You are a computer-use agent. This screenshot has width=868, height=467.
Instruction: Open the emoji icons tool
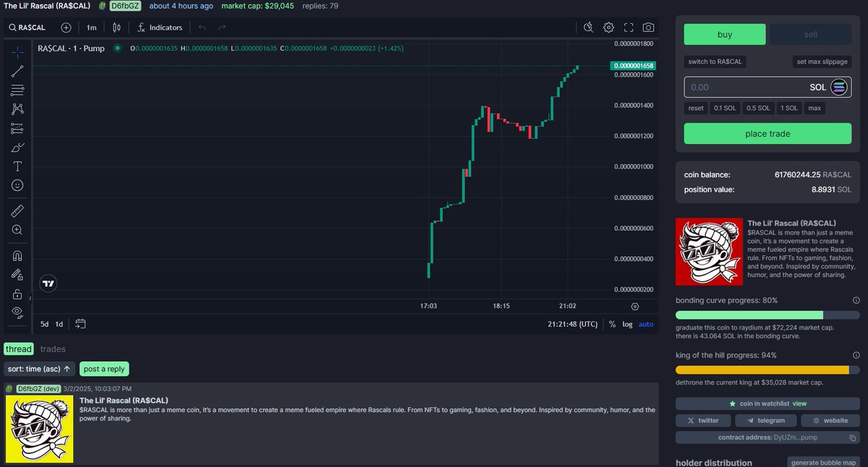pyautogui.click(x=17, y=185)
